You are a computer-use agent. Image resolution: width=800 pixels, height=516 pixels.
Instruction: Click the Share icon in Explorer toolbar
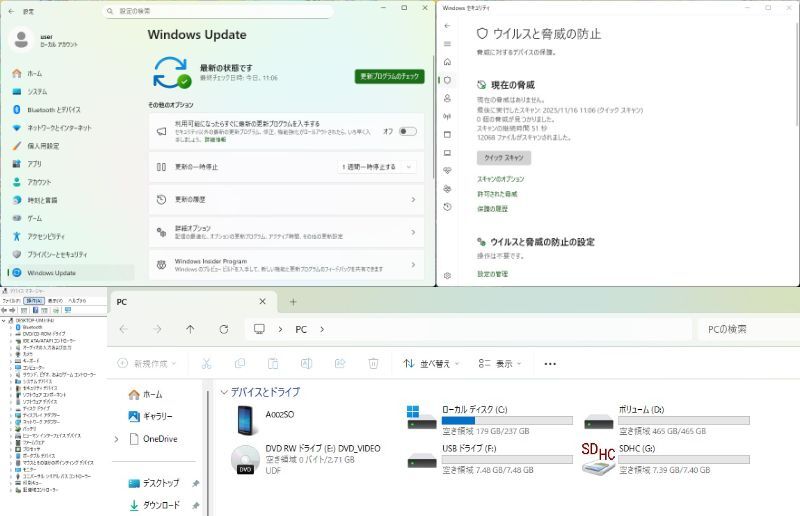[x=340, y=363]
